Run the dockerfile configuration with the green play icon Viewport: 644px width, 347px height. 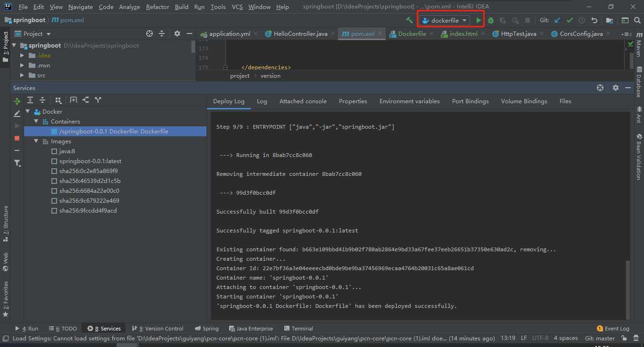(479, 20)
